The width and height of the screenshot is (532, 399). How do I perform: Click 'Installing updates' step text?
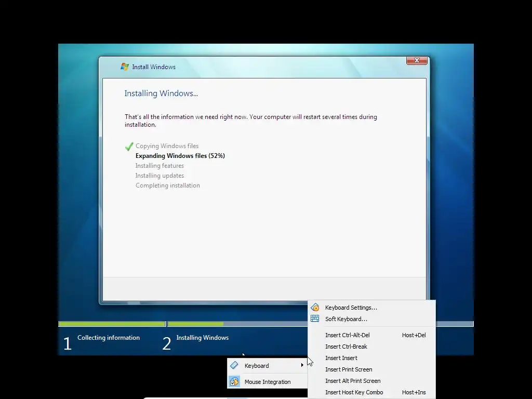[159, 176]
